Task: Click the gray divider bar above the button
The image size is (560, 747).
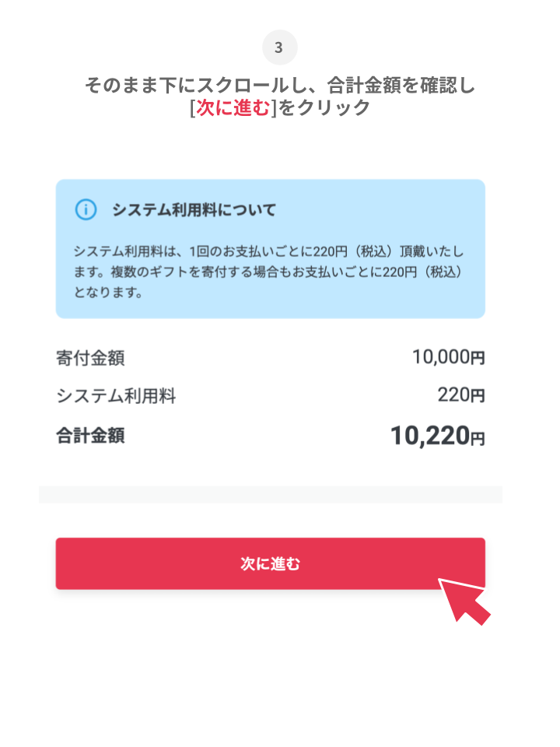Action: tap(271, 495)
